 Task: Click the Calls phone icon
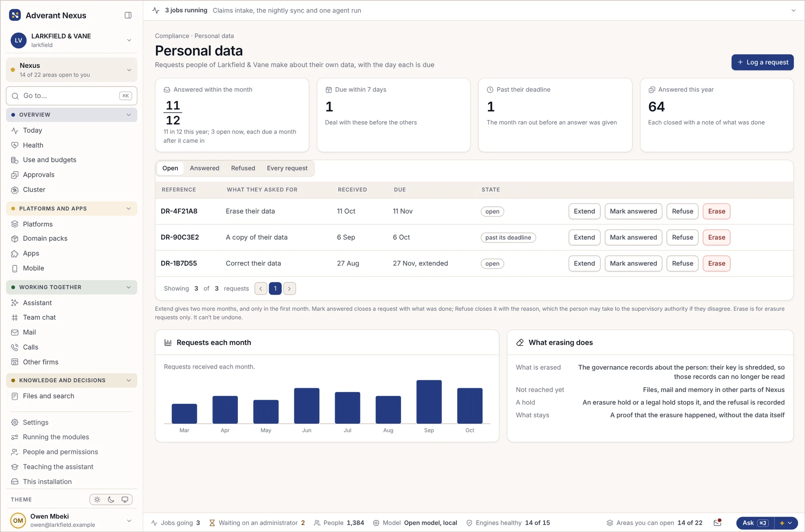click(x=15, y=347)
